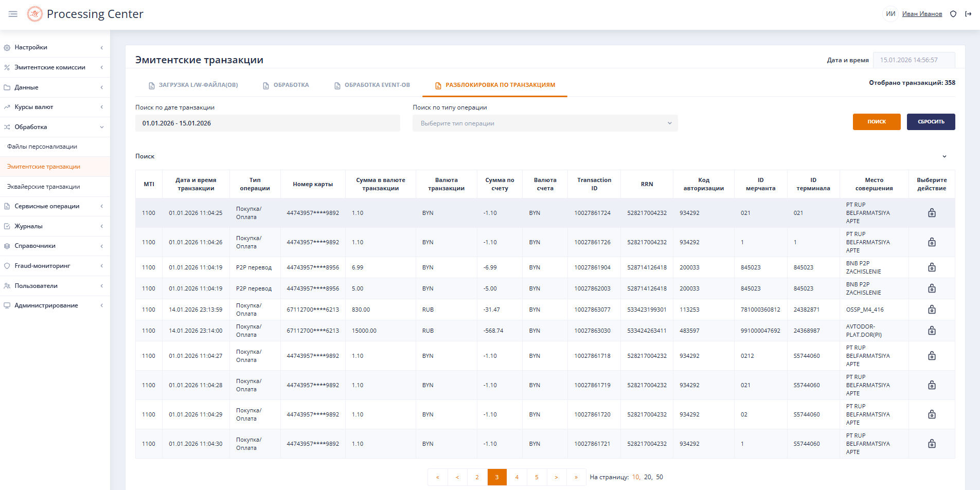Open the Иван Иванов profile link
Screen dimensions: 980x490
922,14
